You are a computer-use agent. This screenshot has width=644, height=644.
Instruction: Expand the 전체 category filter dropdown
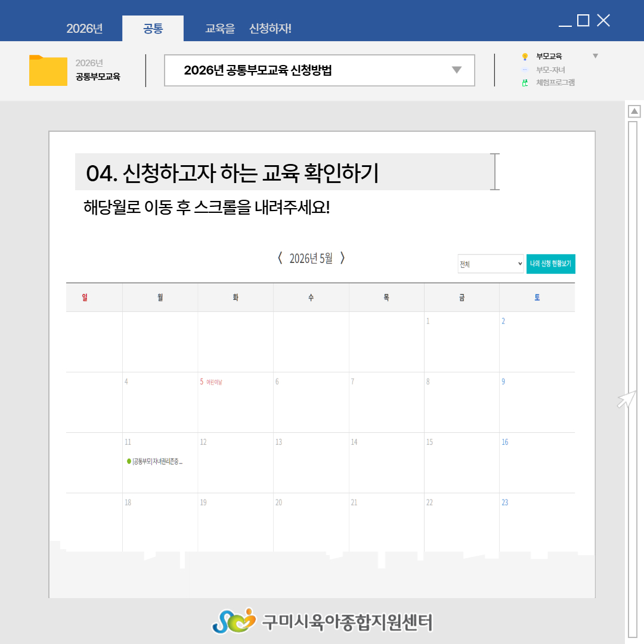pyautogui.click(x=491, y=264)
